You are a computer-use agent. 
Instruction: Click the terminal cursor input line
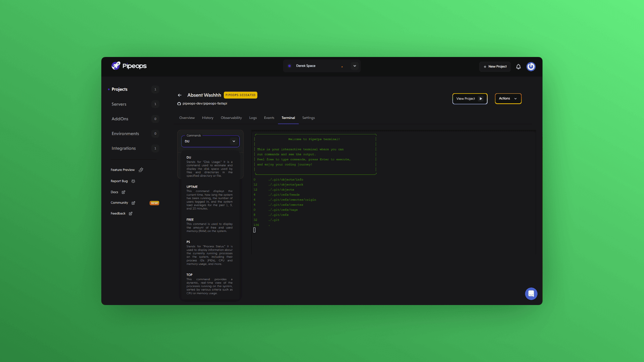point(254,230)
